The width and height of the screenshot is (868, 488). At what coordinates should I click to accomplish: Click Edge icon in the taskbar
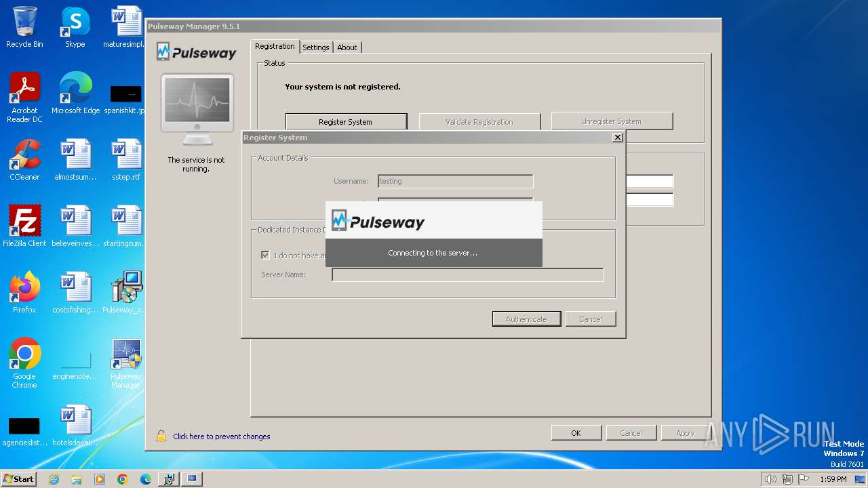146,479
